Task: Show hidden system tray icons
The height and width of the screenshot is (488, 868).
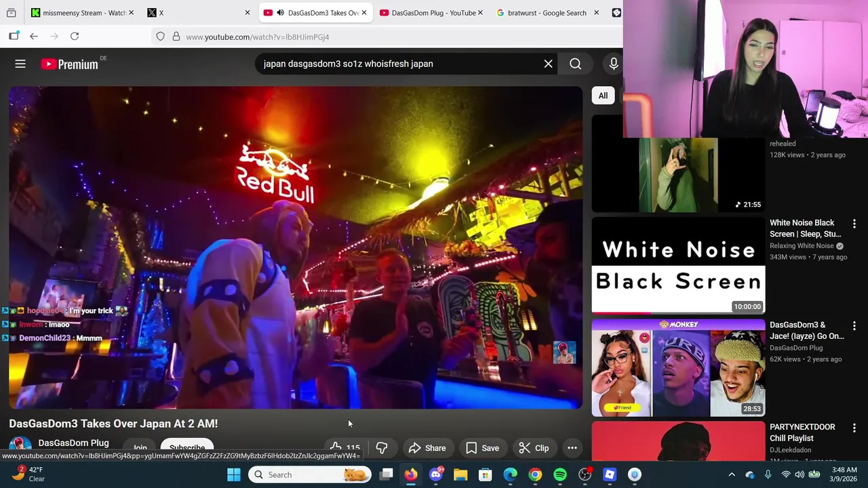Action: tap(732, 474)
